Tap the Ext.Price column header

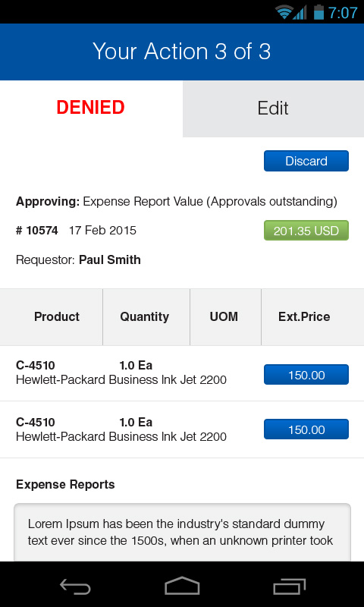(x=304, y=316)
